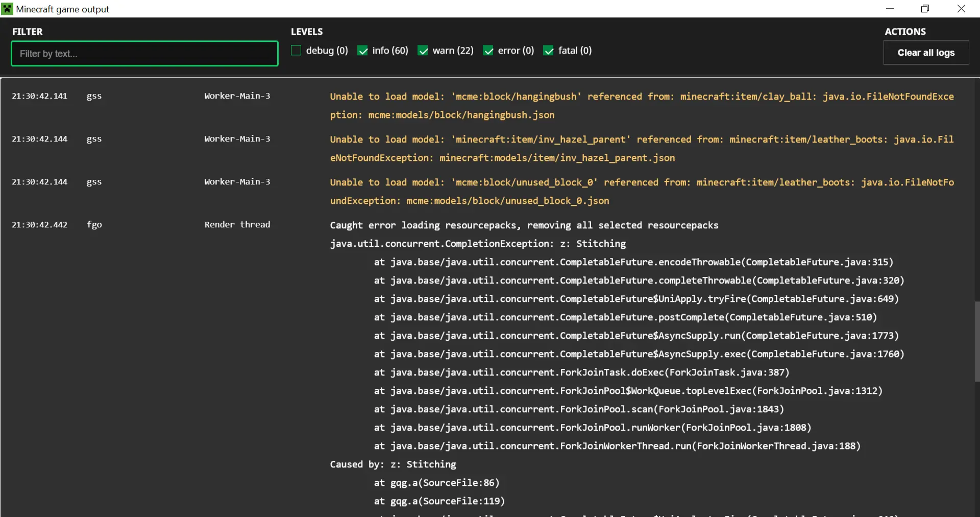Click 'Caused by: z: Stitching' line

pyautogui.click(x=393, y=464)
